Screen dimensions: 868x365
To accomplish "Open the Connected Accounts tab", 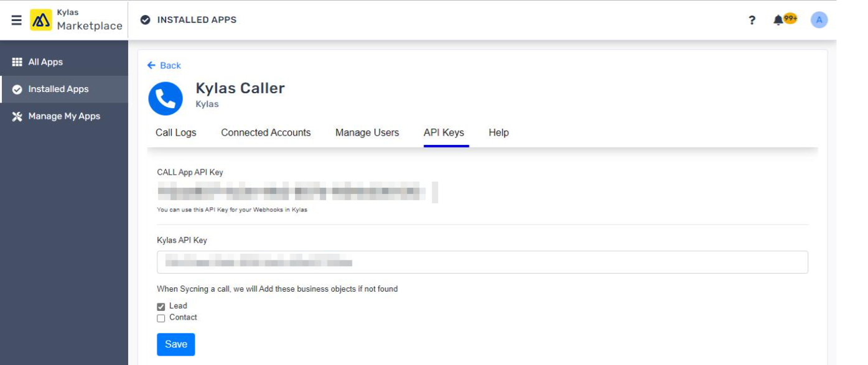I will pos(266,132).
